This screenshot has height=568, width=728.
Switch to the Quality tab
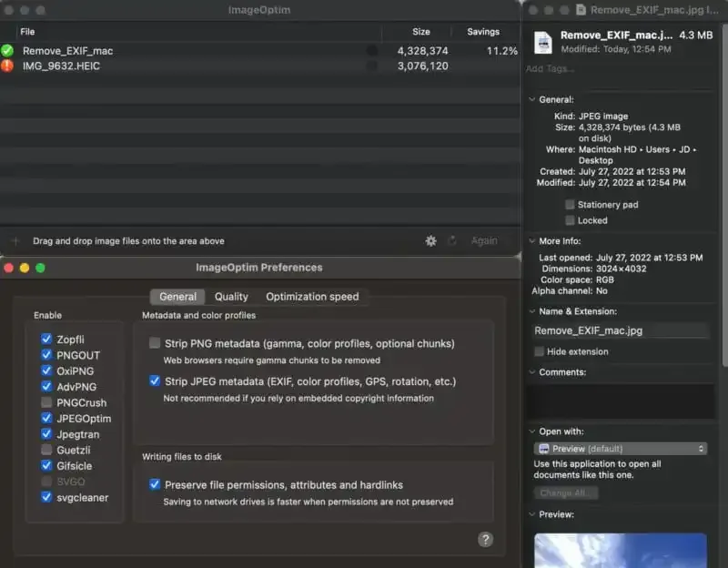pyautogui.click(x=231, y=296)
